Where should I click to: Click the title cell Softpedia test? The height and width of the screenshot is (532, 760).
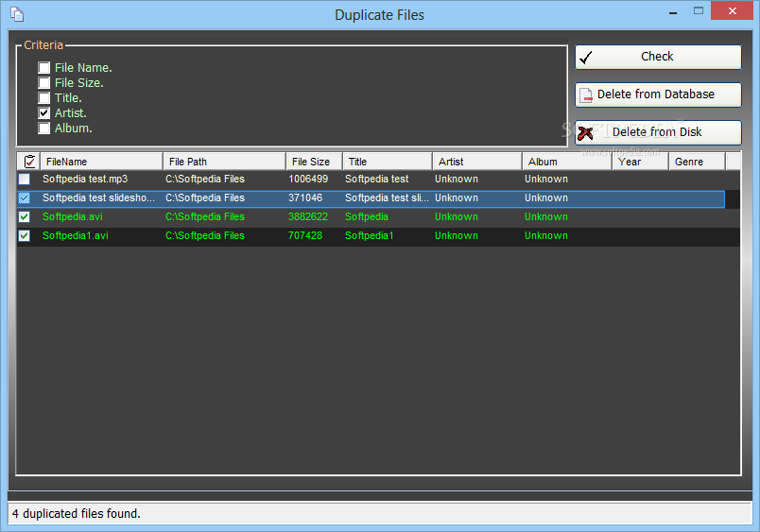point(376,179)
